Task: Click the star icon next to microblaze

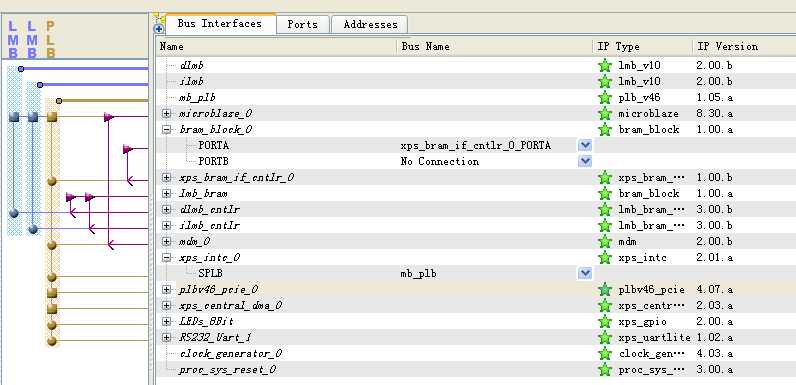Action: tap(605, 113)
